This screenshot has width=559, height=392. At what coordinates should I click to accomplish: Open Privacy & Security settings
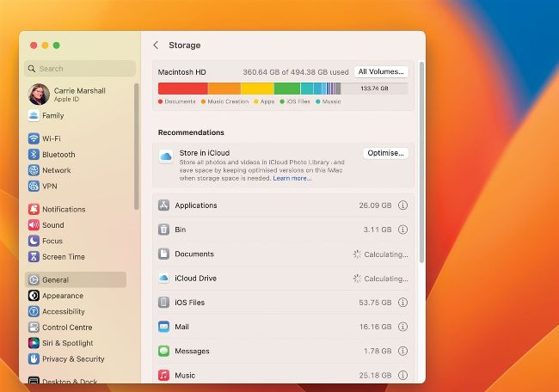[73, 358]
